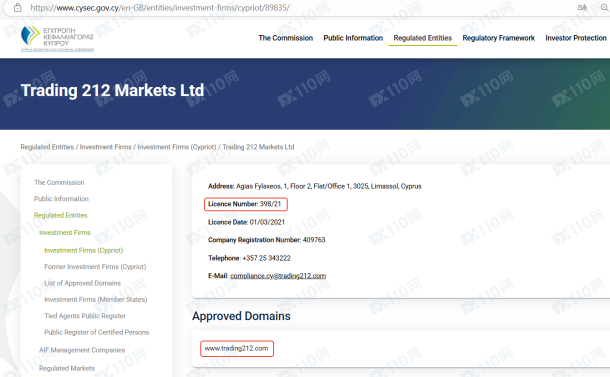610x377 pixels.
Task: Click the Address Agias Fylaxeos line
Action: (315, 186)
